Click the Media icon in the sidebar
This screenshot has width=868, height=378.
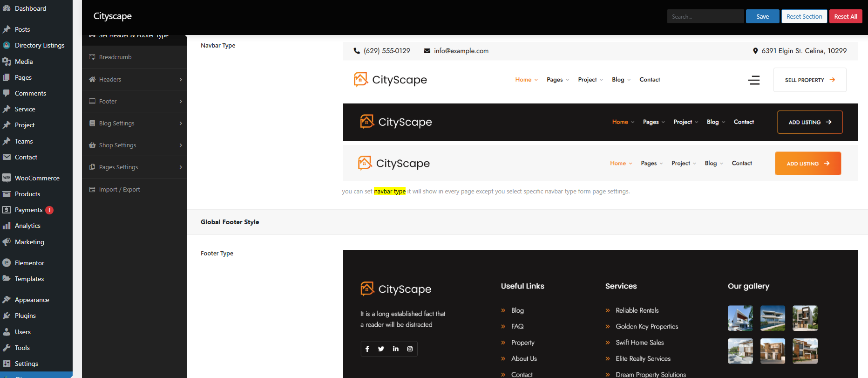(7, 62)
